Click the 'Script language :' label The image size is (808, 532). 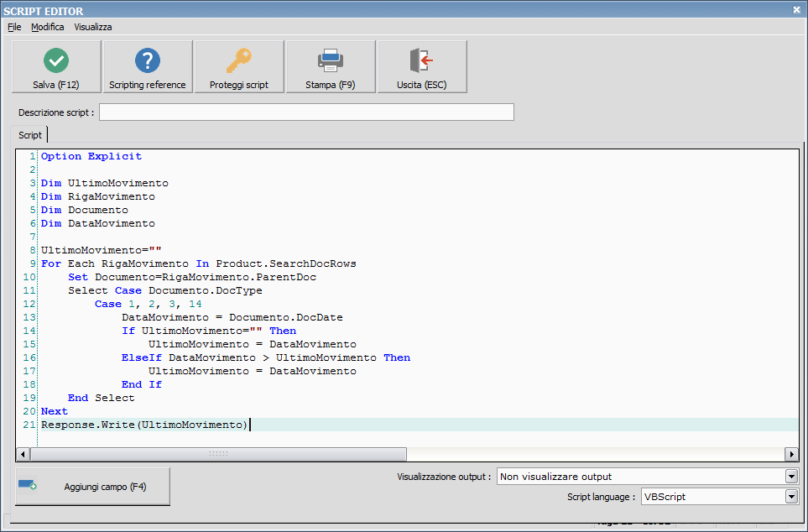tap(602, 497)
